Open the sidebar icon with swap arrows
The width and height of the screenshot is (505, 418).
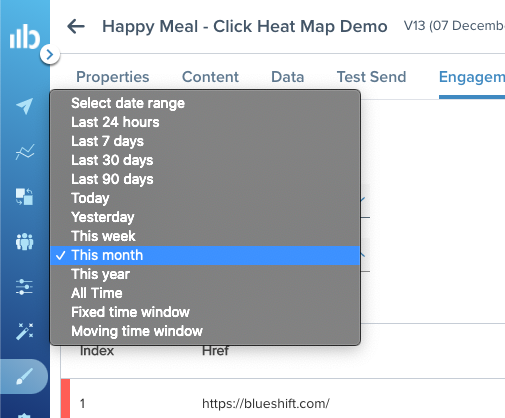[x=24, y=196]
